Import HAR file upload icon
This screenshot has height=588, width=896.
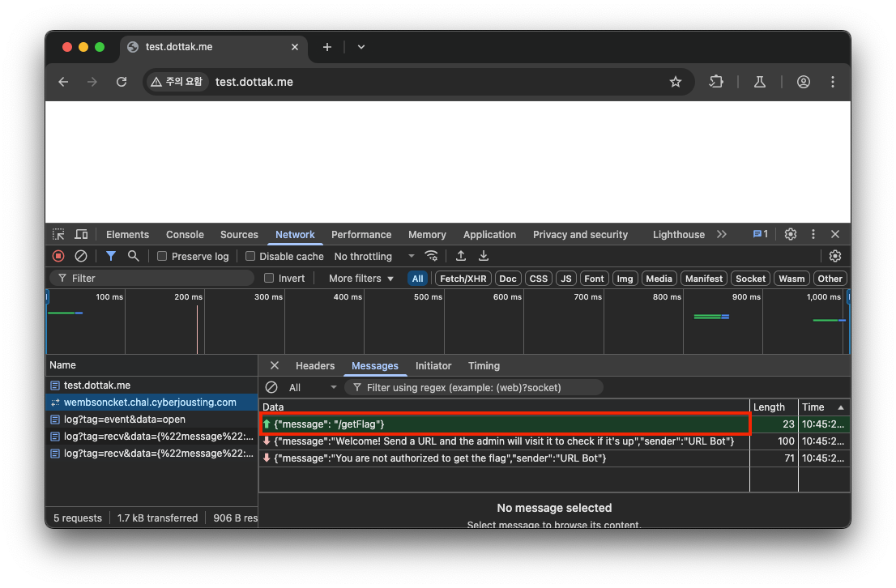pos(461,256)
